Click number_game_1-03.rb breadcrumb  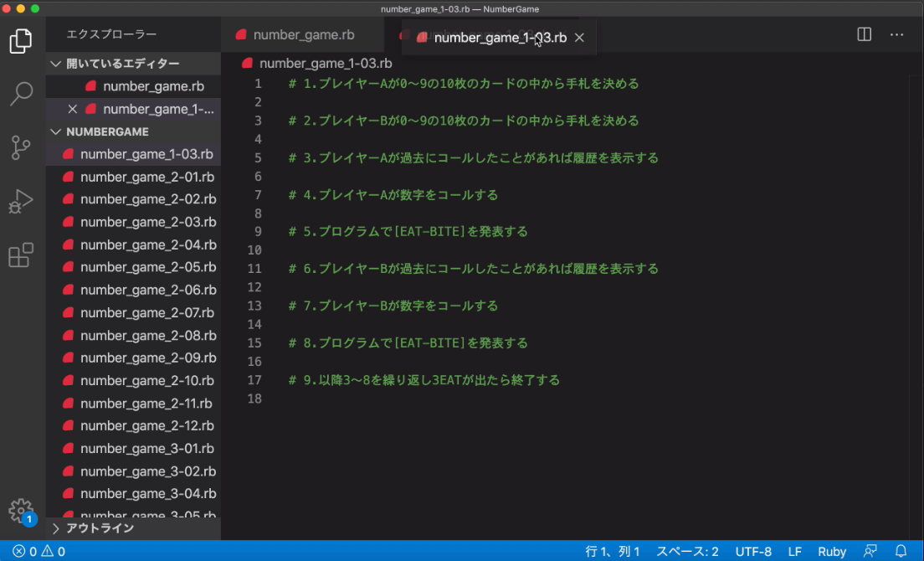pyautogui.click(x=326, y=63)
